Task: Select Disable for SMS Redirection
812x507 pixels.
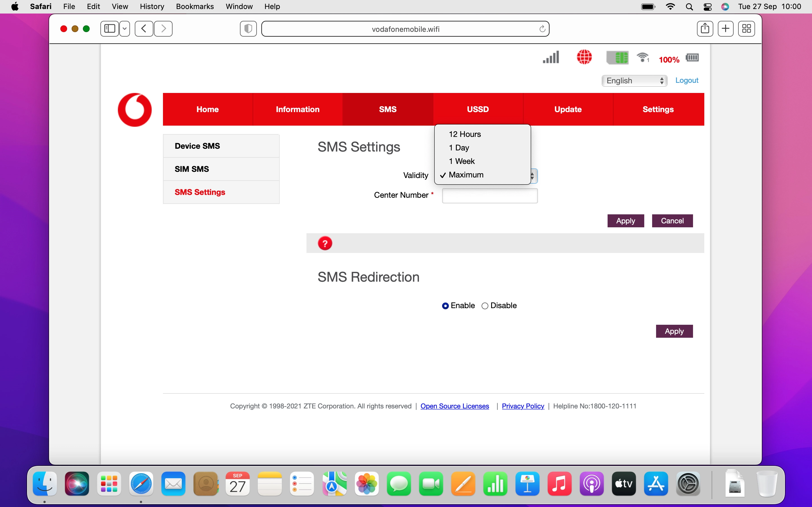Action: 485,306
